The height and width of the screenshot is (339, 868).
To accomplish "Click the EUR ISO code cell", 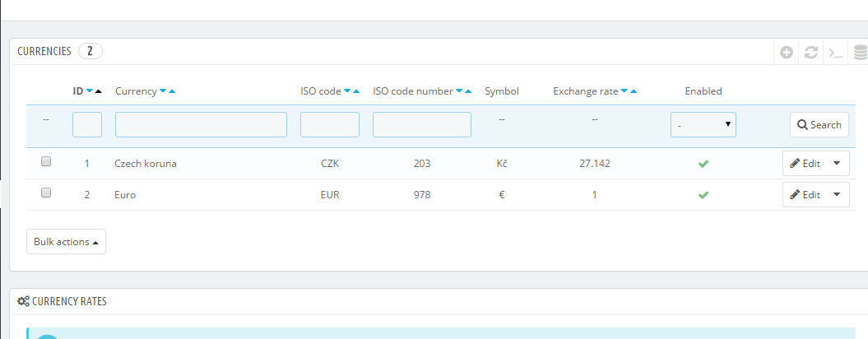I will pyautogui.click(x=330, y=195).
